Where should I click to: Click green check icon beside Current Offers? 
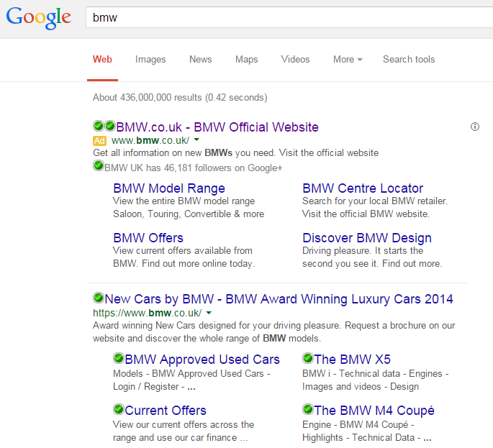(119, 409)
